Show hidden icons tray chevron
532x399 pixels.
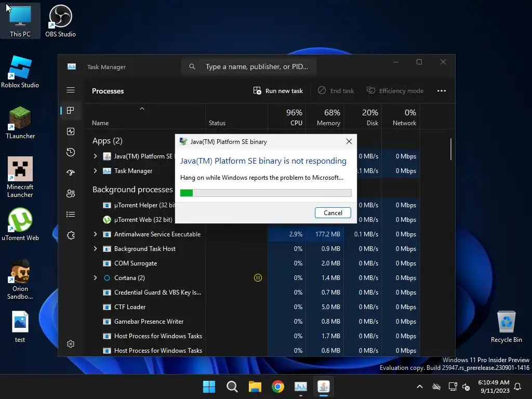point(420,387)
